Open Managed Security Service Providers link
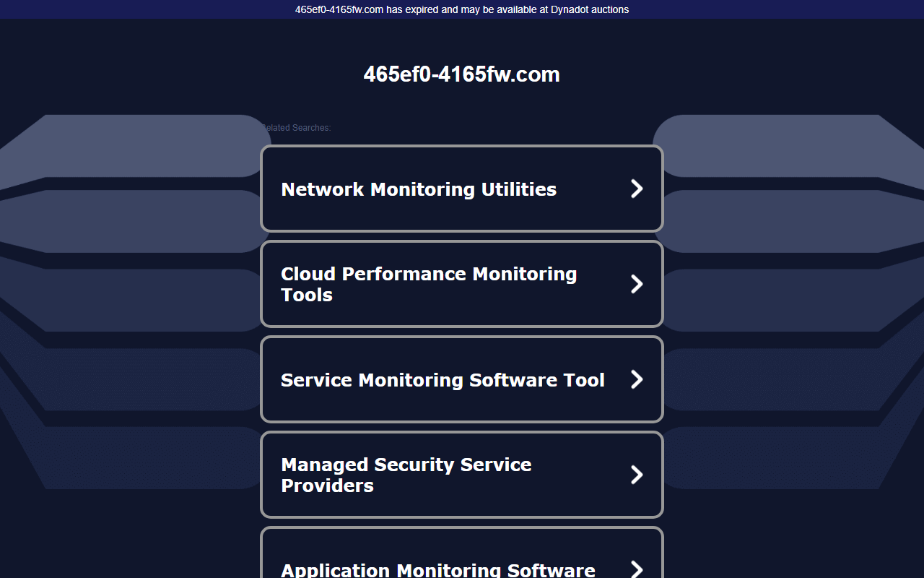 pos(461,475)
